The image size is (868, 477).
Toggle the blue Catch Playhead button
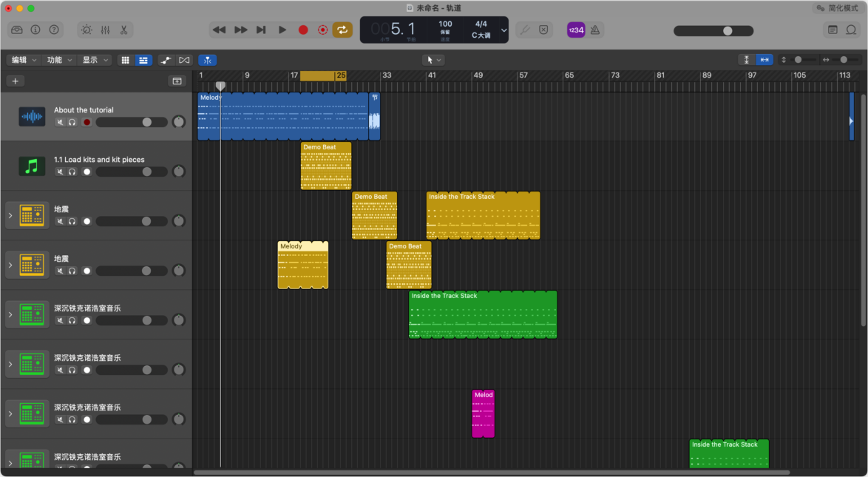(x=208, y=60)
